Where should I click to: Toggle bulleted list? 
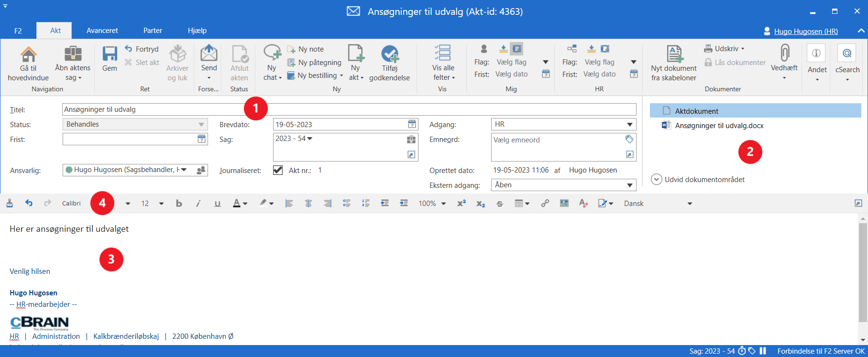[347, 204]
